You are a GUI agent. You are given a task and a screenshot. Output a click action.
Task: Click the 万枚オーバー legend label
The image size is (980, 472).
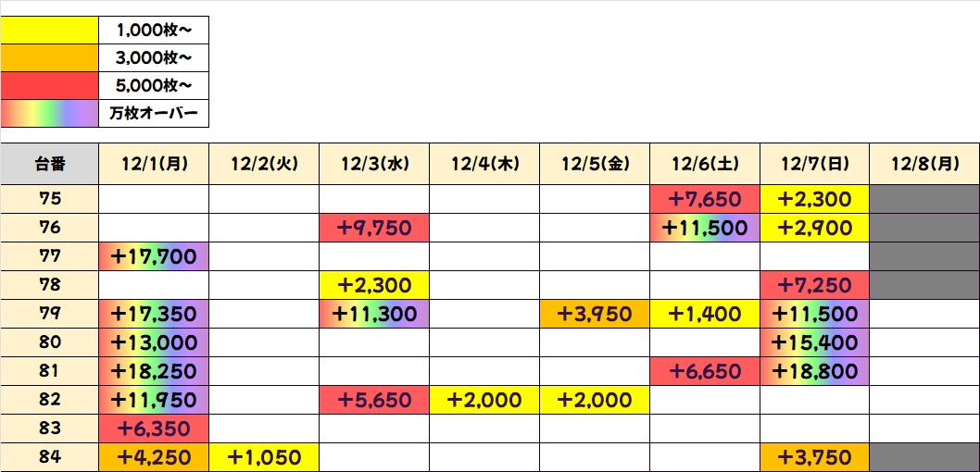pyautogui.click(x=154, y=113)
